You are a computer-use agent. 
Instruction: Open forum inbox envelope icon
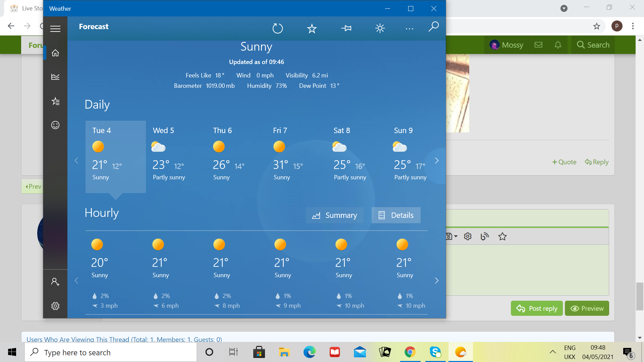(538, 45)
